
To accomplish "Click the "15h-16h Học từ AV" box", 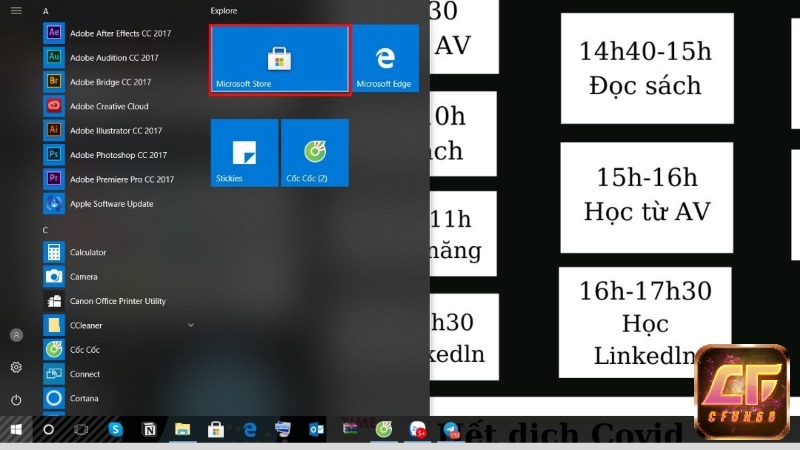I will (646, 197).
